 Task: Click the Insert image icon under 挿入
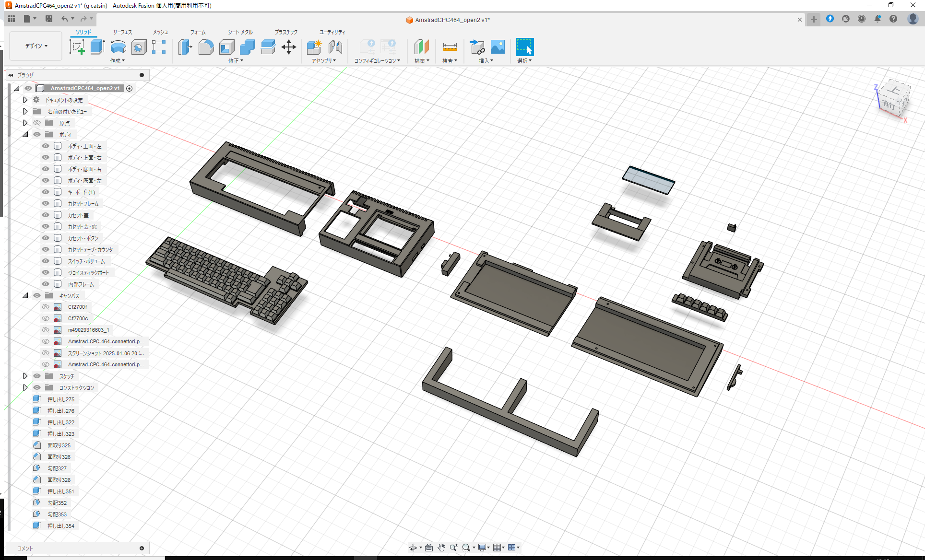click(x=498, y=47)
